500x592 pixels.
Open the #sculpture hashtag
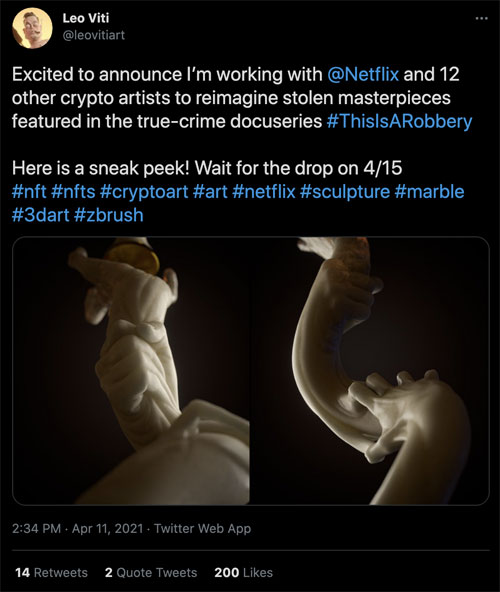point(345,191)
